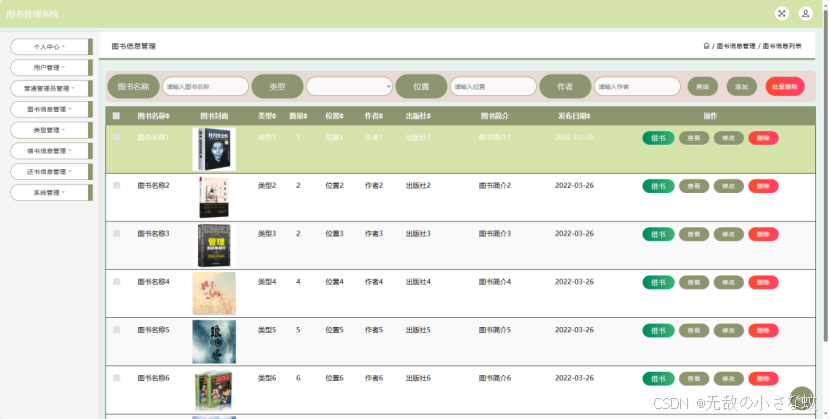
Task: Open book cover thumbnail of 图书名称5
Action: pyautogui.click(x=214, y=342)
